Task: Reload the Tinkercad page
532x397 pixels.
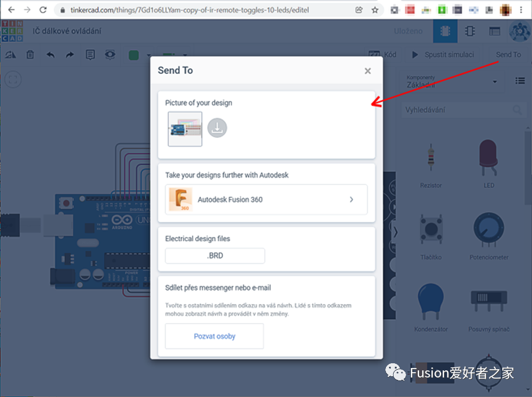Action: (x=43, y=10)
